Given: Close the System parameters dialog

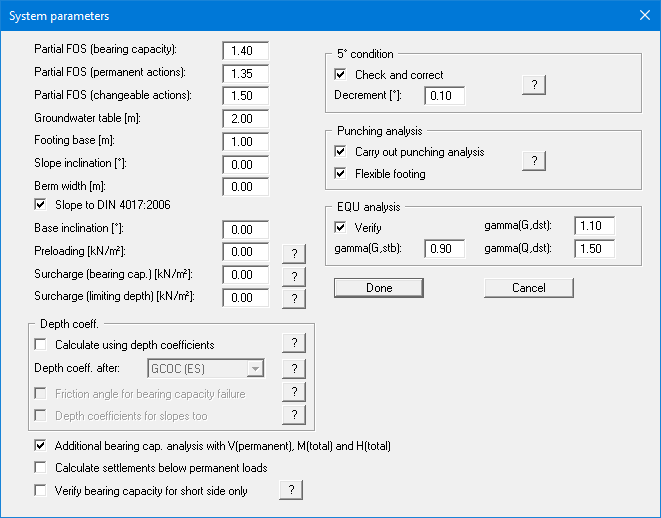Looking at the screenshot, I should pyautogui.click(x=644, y=16).
